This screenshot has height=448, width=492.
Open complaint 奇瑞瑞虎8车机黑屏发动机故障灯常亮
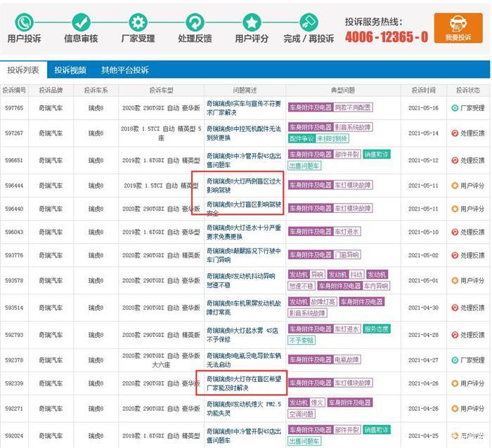pyautogui.click(x=244, y=308)
